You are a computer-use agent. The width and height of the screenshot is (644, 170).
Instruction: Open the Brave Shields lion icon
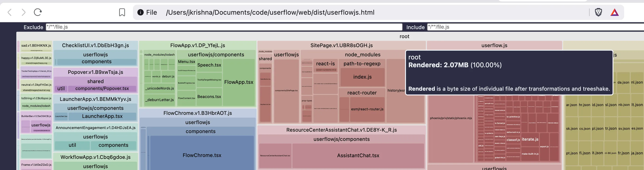598,12
